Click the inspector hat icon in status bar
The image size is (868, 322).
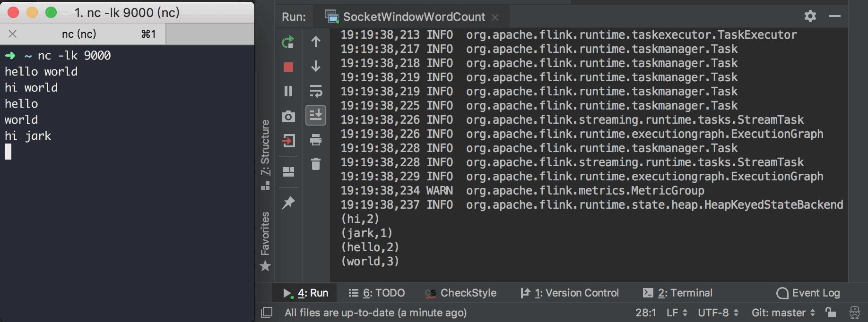855,313
